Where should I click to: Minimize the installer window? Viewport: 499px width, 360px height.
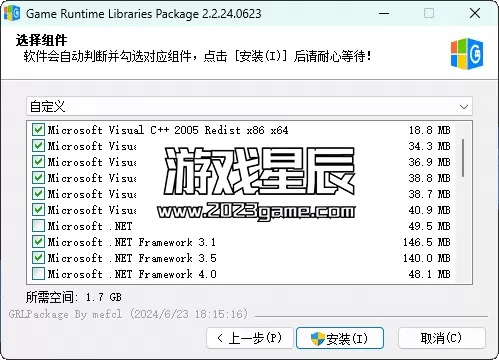384,14
